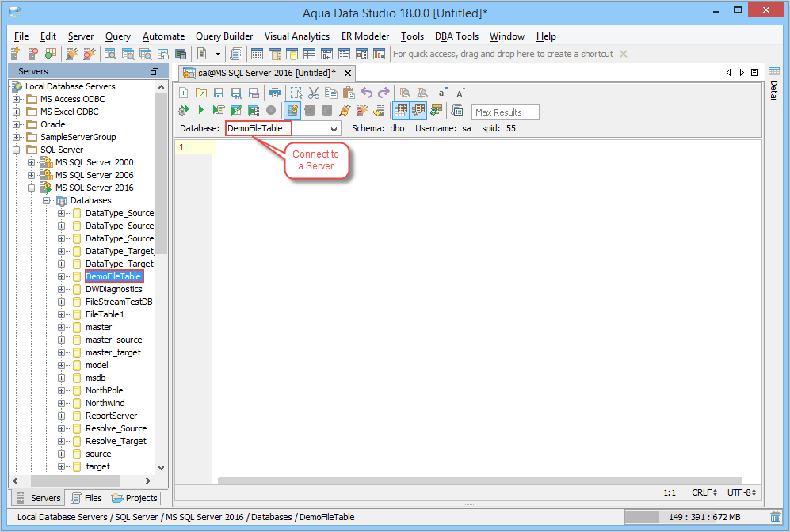Viewport: 790px width, 532px height.
Task: Click the first table magnifier icon in main toolbar
Action: pyautogui.click(x=110, y=54)
